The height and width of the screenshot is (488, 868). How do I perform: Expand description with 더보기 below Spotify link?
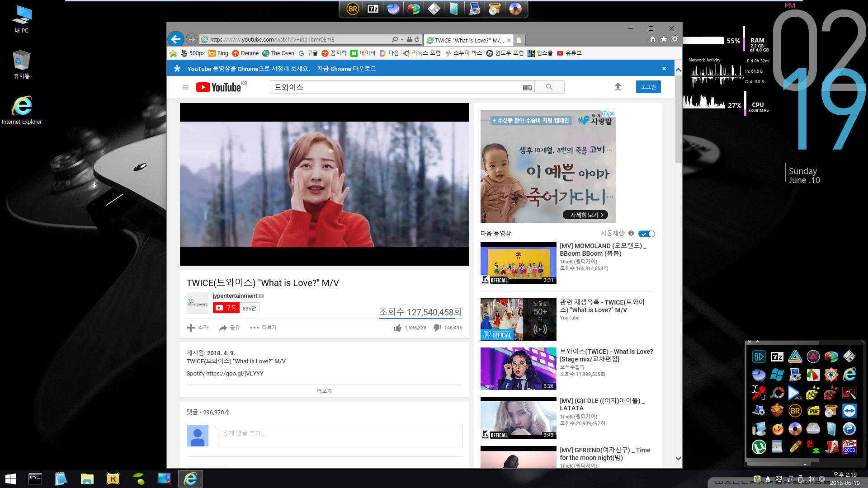[x=324, y=391]
